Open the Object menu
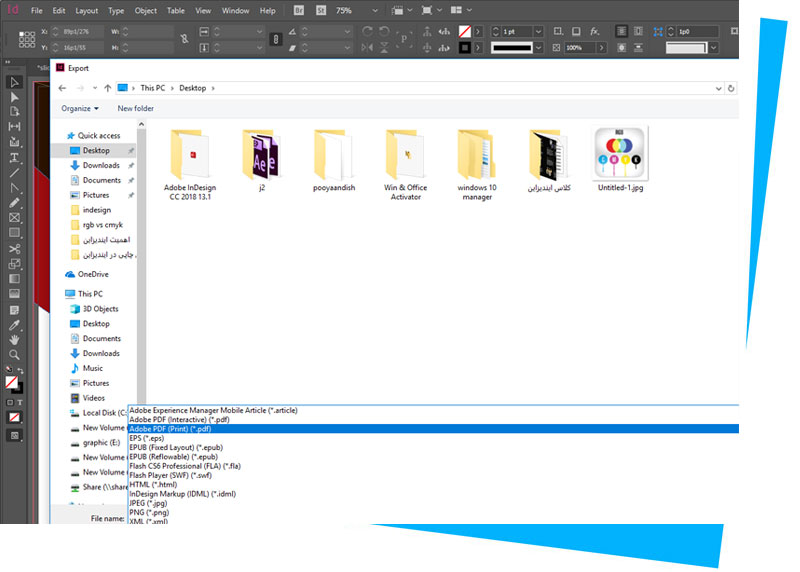The height and width of the screenshot is (572, 800). tap(145, 10)
